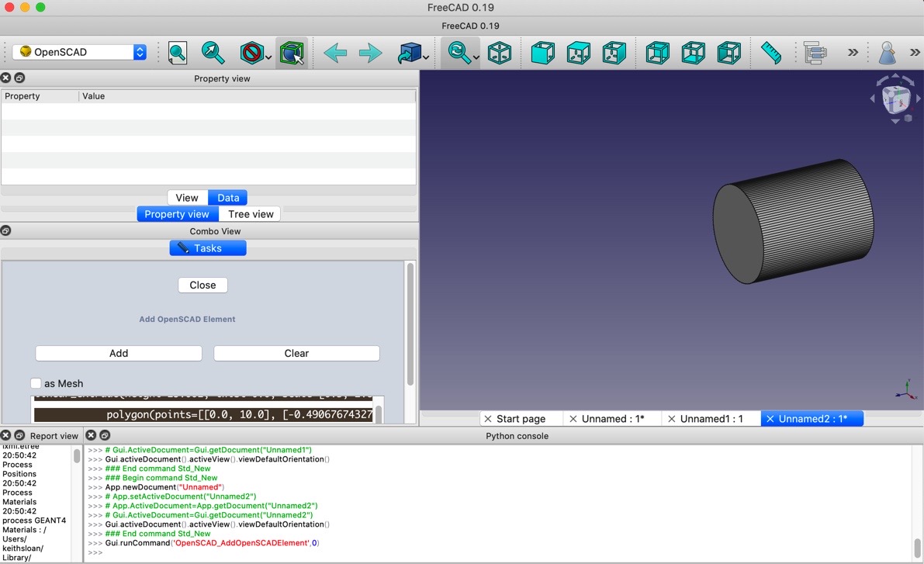The height and width of the screenshot is (564, 924).
Task: Toggle the bounding box selection icon
Action: (292, 53)
